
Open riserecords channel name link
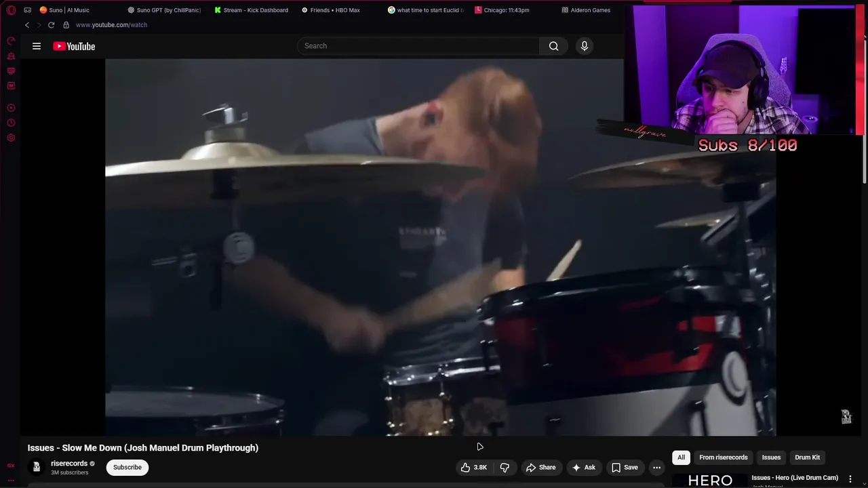[69, 464]
